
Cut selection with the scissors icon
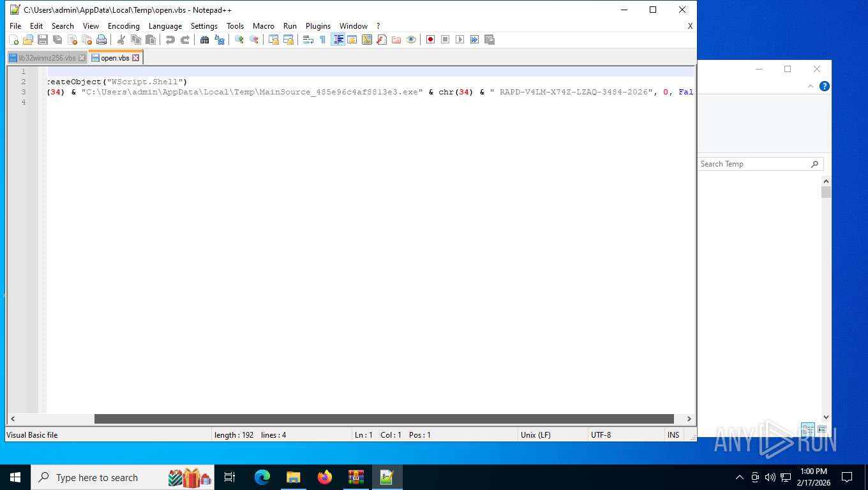pyautogui.click(x=121, y=40)
